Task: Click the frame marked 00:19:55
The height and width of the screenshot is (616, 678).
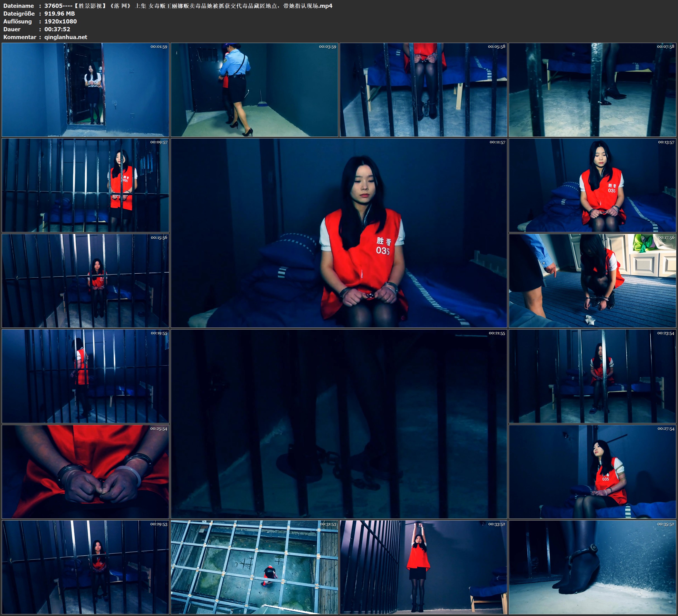Action: pyautogui.click(x=85, y=376)
